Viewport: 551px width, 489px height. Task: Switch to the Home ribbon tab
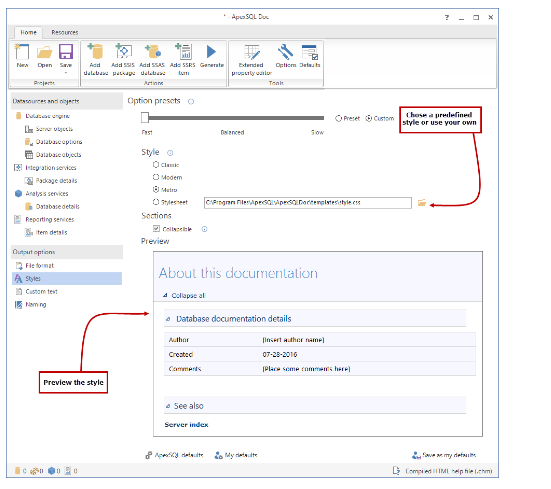(x=28, y=32)
